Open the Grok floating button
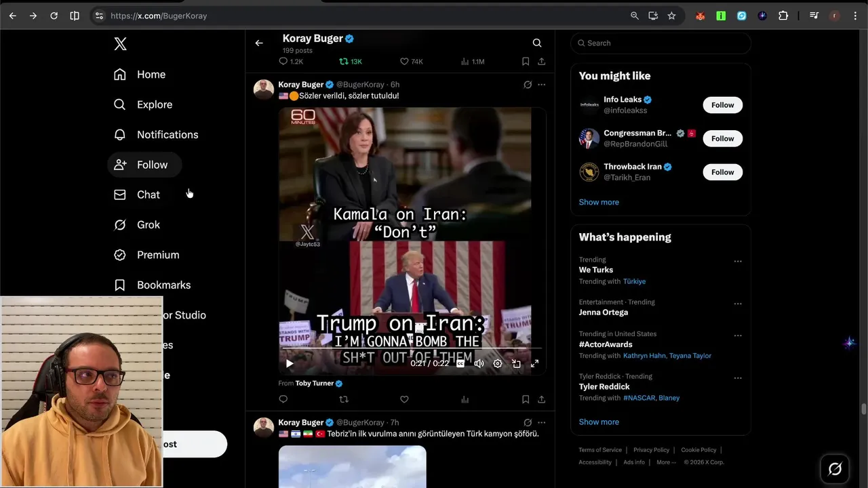The image size is (868, 488). pyautogui.click(x=835, y=468)
